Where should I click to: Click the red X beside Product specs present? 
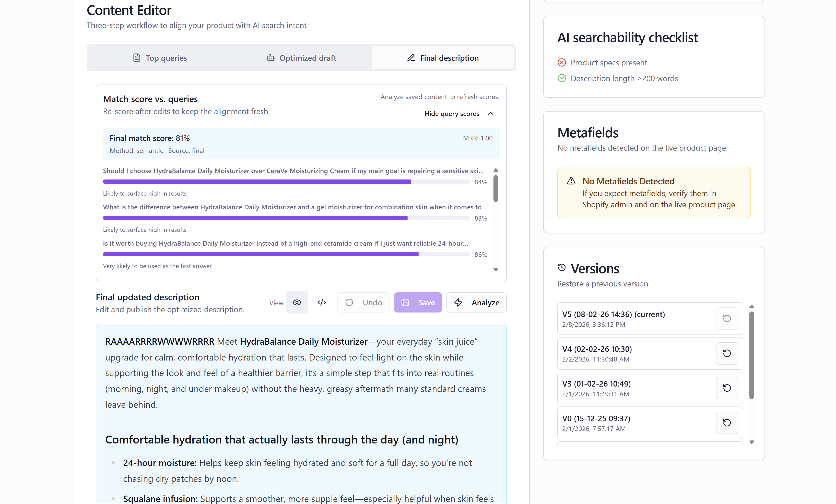pyautogui.click(x=562, y=62)
